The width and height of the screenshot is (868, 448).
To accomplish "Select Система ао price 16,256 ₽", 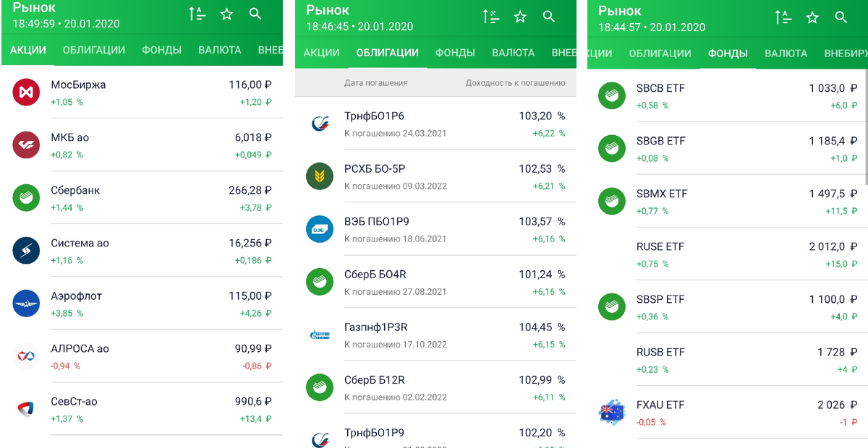I will pos(250,244).
